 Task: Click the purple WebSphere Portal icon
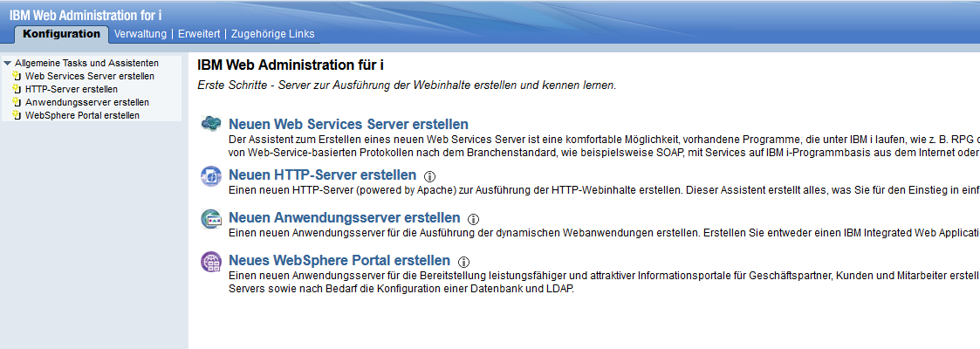click(x=211, y=261)
